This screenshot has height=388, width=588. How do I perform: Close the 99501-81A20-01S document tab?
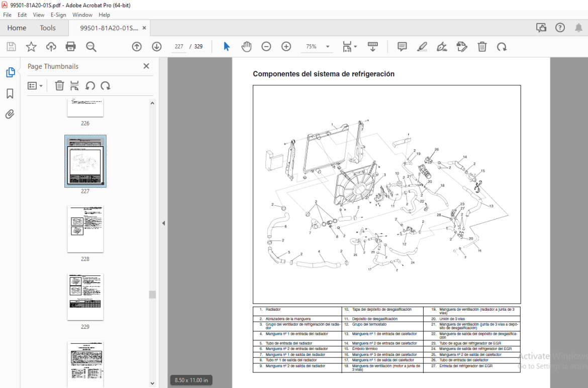click(x=144, y=28)
